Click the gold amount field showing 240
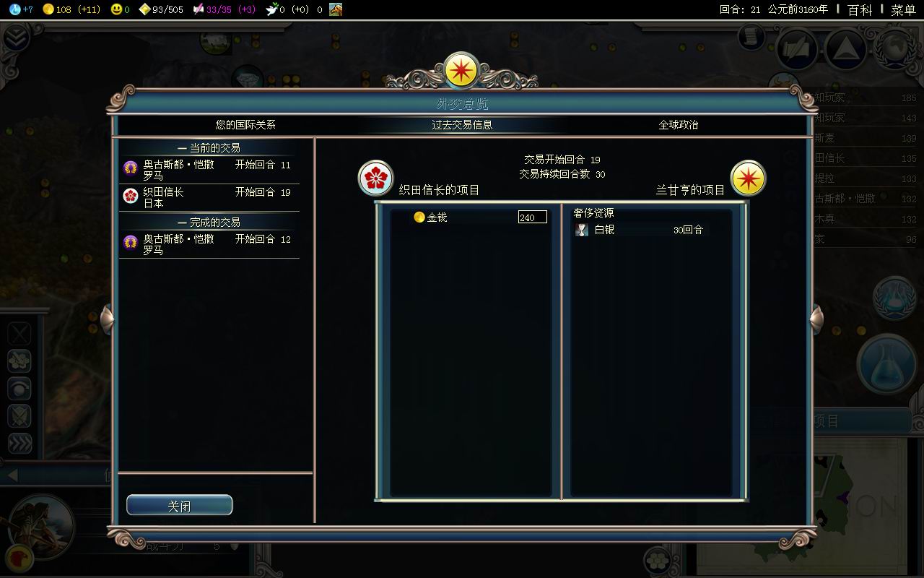 point(533,217)
